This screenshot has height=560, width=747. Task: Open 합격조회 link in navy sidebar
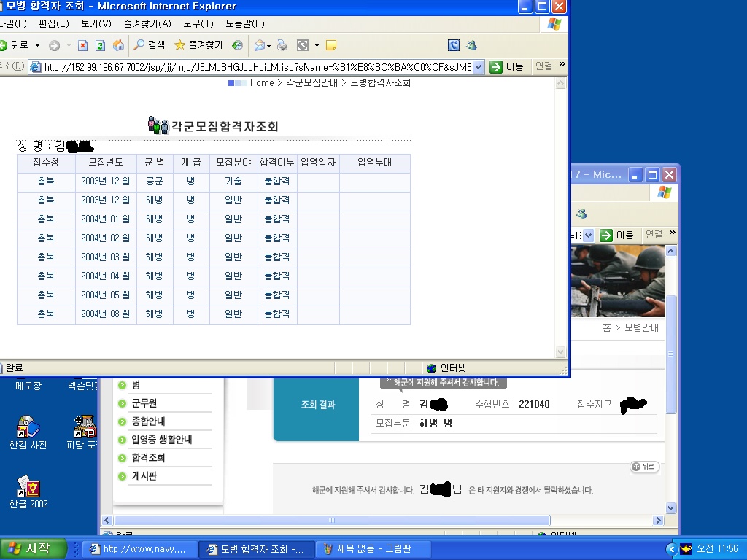[x=148, y=458]
